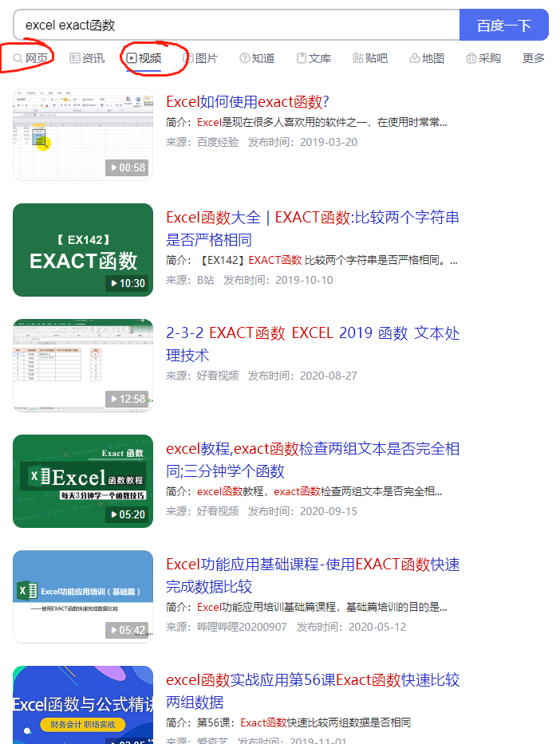Click date text 发布时间: 2020-05-12

click(x=351, y=628)
